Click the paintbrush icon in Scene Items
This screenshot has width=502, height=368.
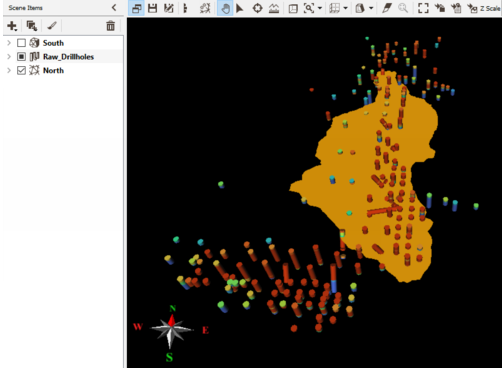(x=52, y=26)
